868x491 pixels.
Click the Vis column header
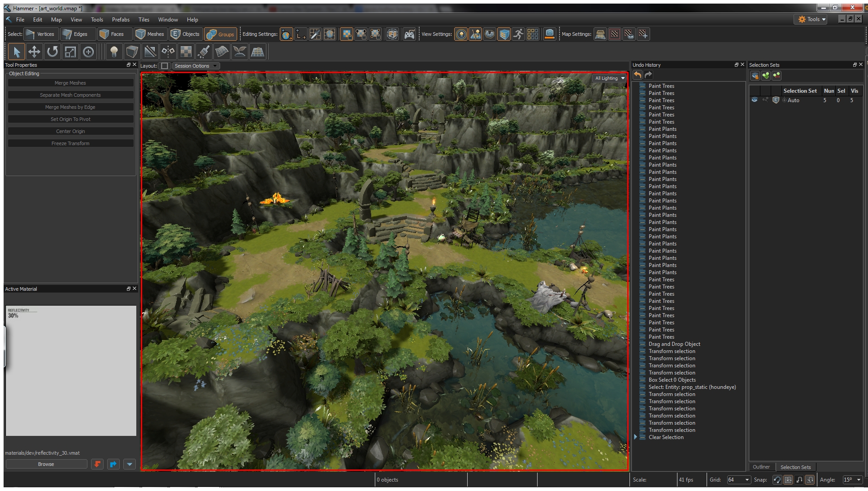[x=855, y=91]
